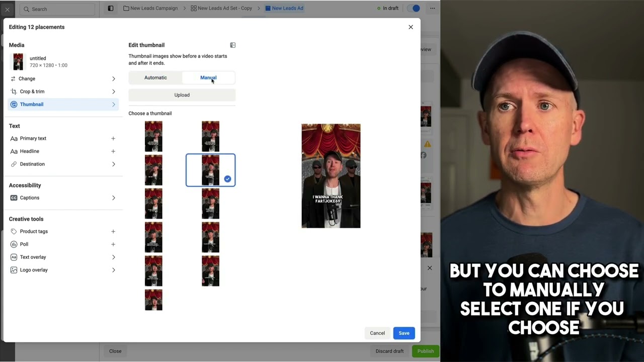The height and width of the screenshot is (362, 644).
Task: Click the New Leads Ad Set grid icon
Action: tap(194, 8)
